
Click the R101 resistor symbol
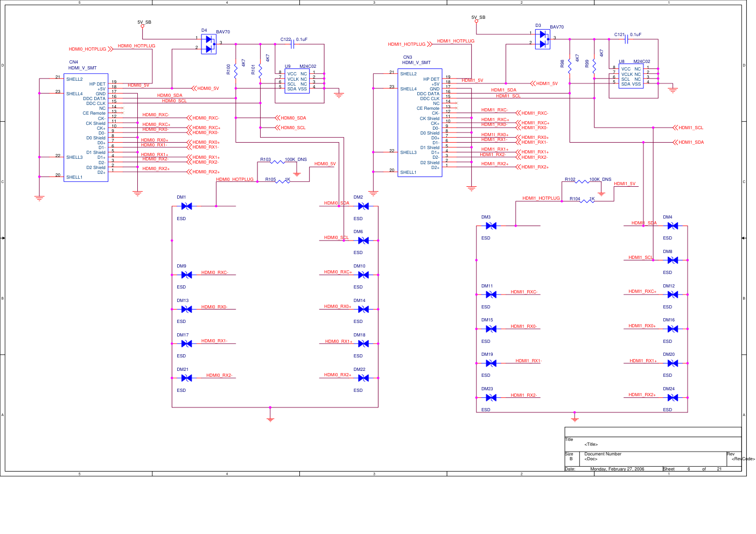260,70
